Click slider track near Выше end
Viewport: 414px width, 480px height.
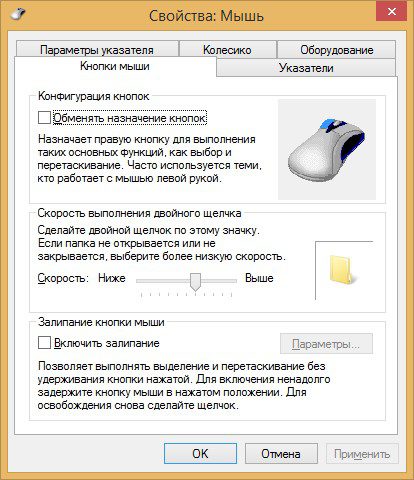coord(227,281)
